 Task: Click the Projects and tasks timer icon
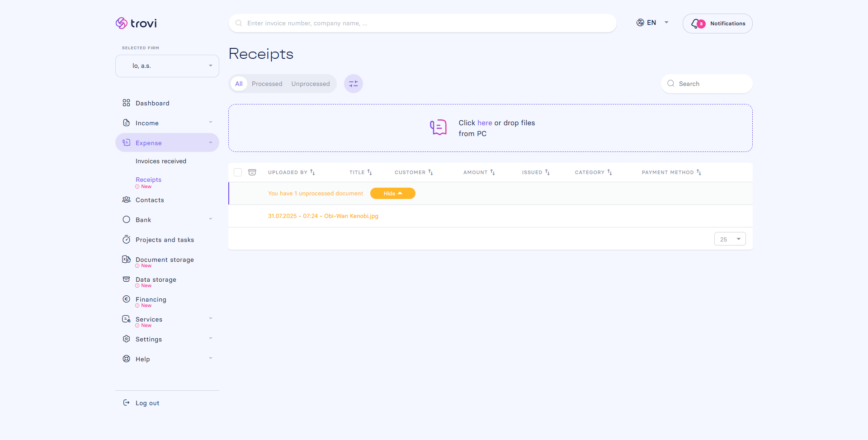(x=126, y=239)
